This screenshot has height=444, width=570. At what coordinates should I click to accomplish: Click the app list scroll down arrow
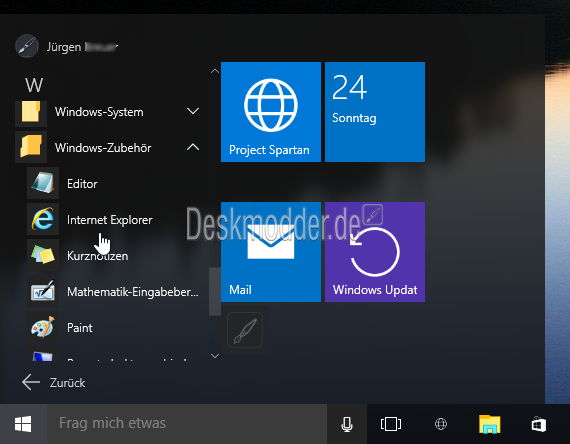pos(215,356)
